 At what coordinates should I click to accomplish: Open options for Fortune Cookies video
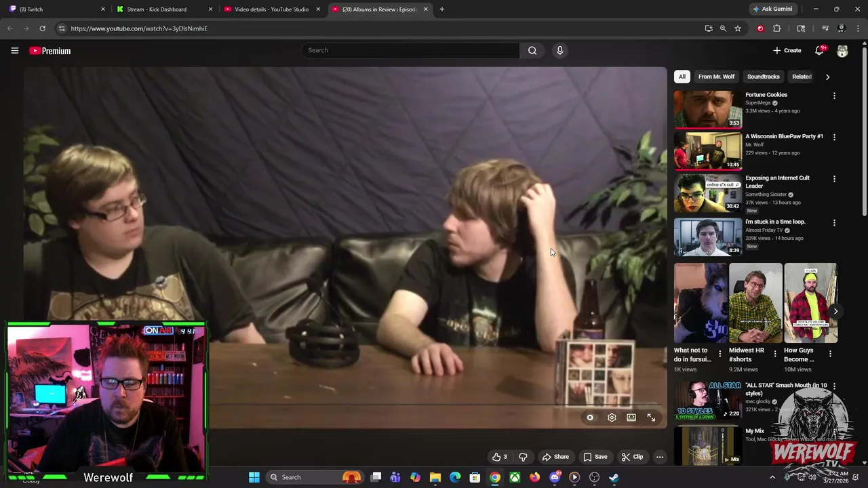coord(834,96)
